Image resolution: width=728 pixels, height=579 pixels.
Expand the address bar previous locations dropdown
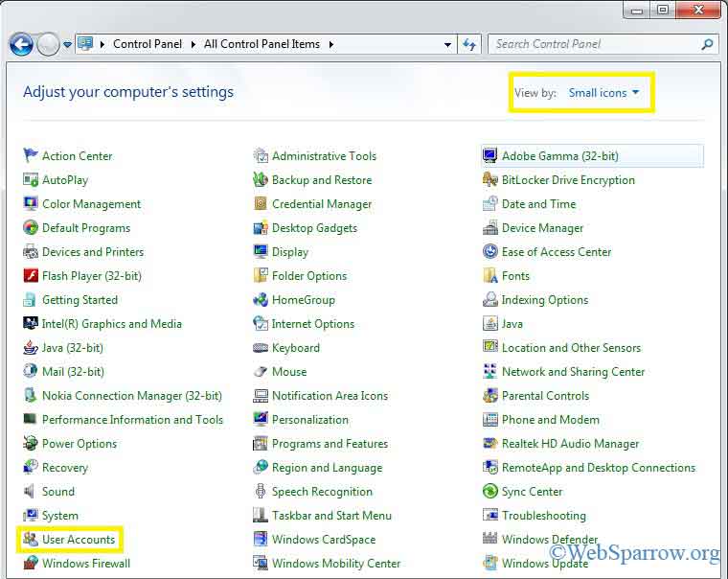coord(447,45)
